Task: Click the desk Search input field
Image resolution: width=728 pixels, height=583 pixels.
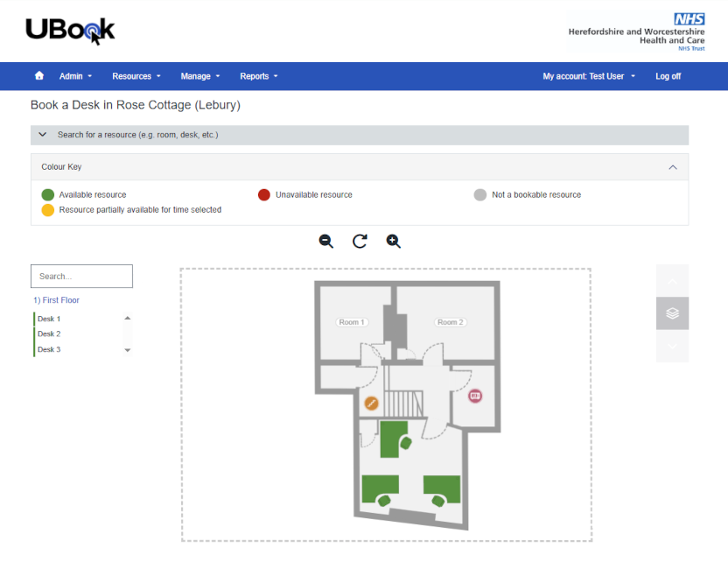Action: tap(81, 277)
